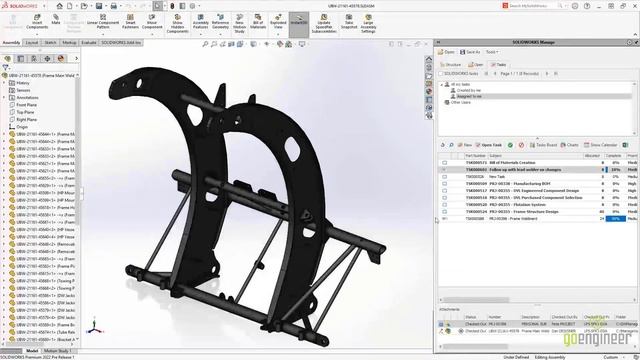Open the Structure tab in SOLIDWORKS Manage
The width and height of the screenshot is (640, 360).
(x=450, y=64)
